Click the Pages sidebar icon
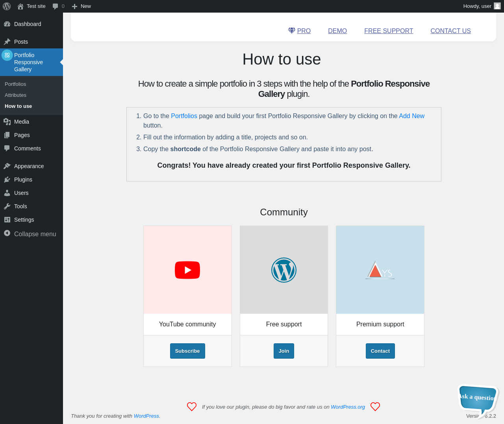 point(7,135)
